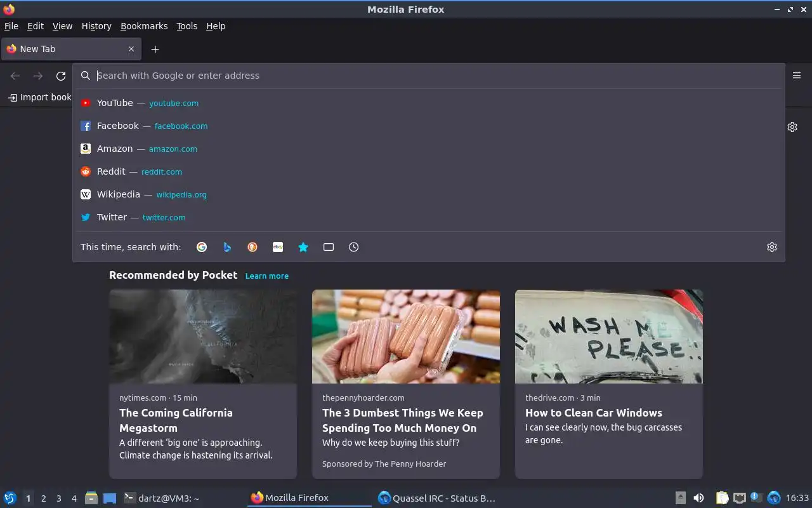Click volume speaker tray icon

pos(698,498)
